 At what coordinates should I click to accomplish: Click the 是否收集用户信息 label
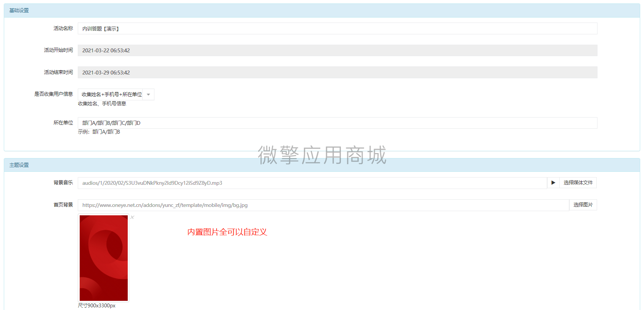coord(53,94)
